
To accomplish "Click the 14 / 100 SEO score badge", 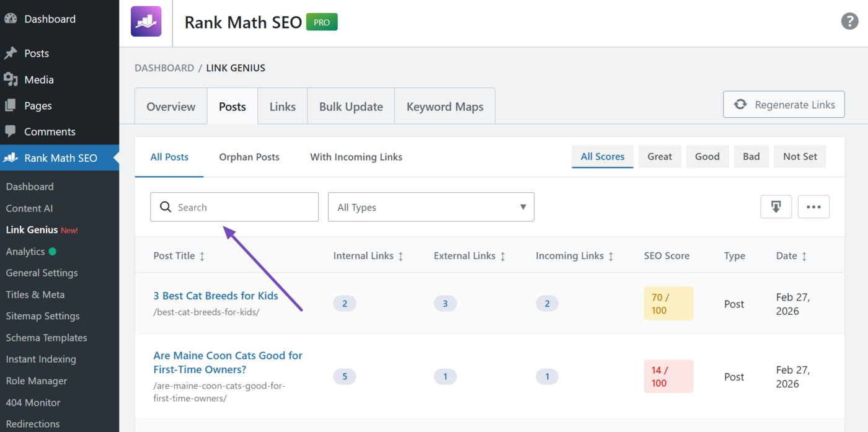I will [668, 376].
